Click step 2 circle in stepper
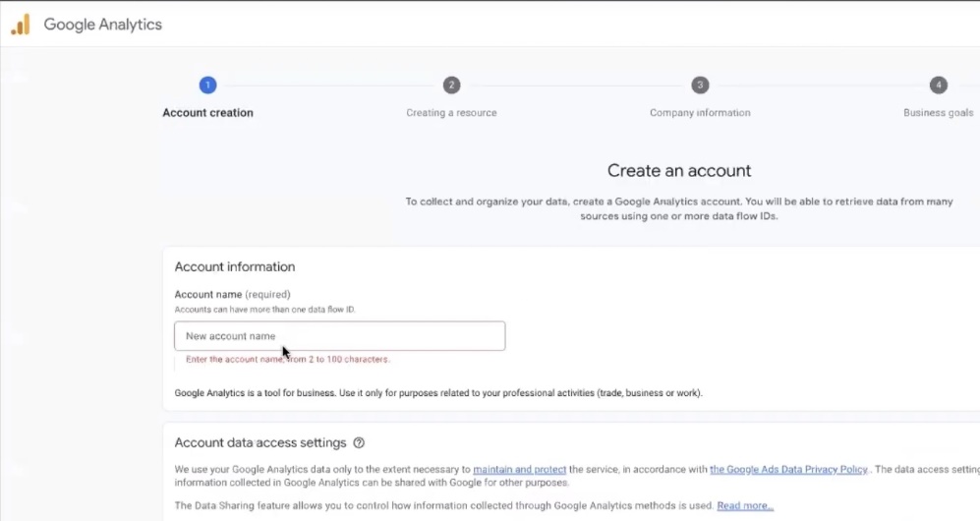Viewport: 980px width, 521px height. (x=451, y=86)
